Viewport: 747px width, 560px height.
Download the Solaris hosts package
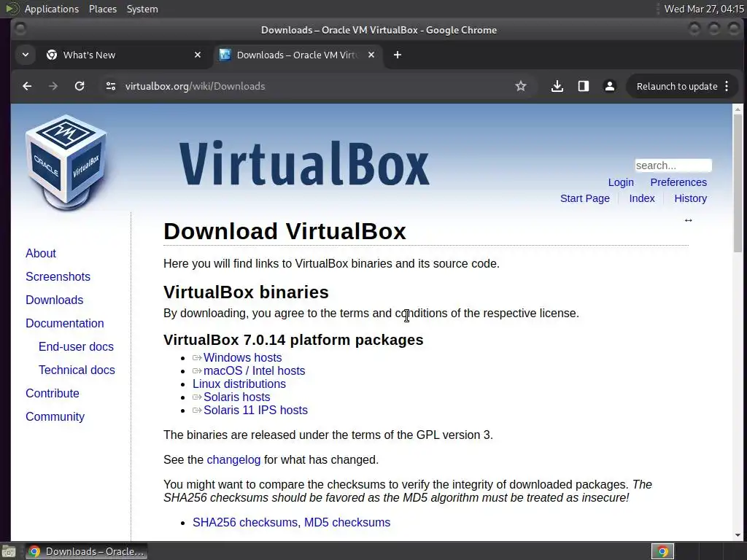tap(237, 397)
